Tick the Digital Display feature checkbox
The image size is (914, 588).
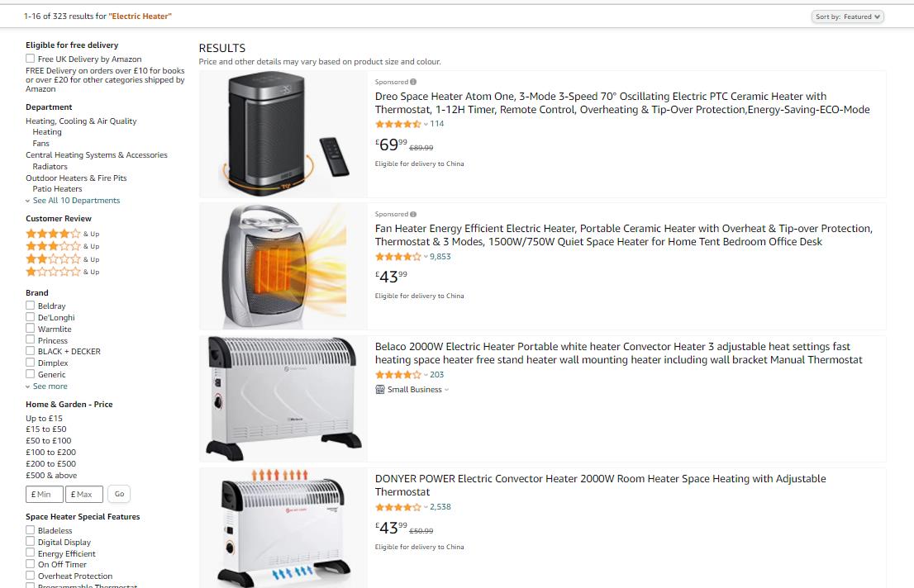(x=31, y=542)
